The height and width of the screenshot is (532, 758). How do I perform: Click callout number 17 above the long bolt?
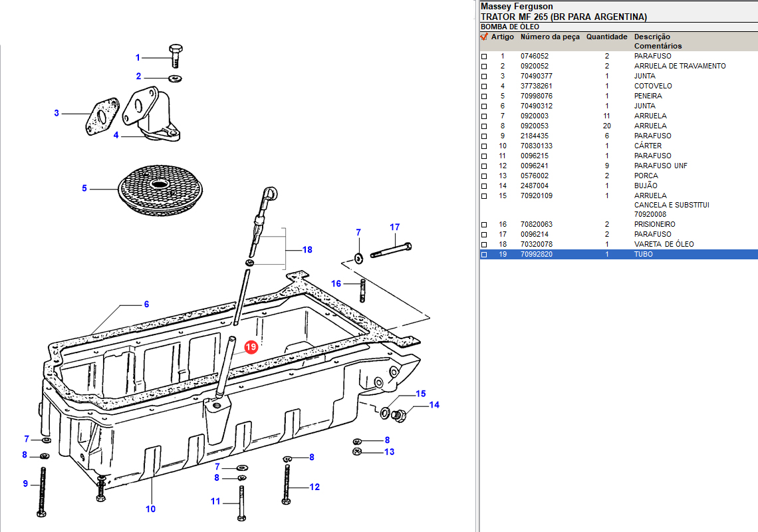click(x=395, y=227)
